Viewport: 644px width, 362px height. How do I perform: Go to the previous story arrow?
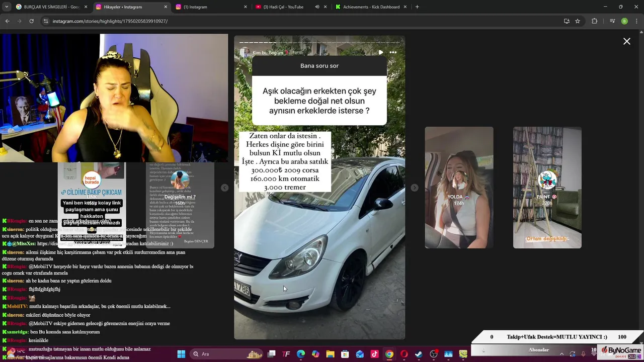225,188
